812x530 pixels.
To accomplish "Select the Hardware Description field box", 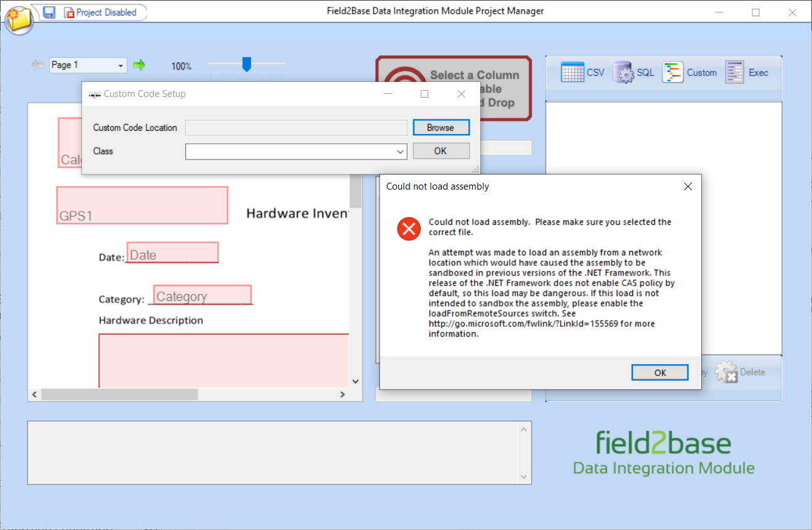I will (224, 360).
